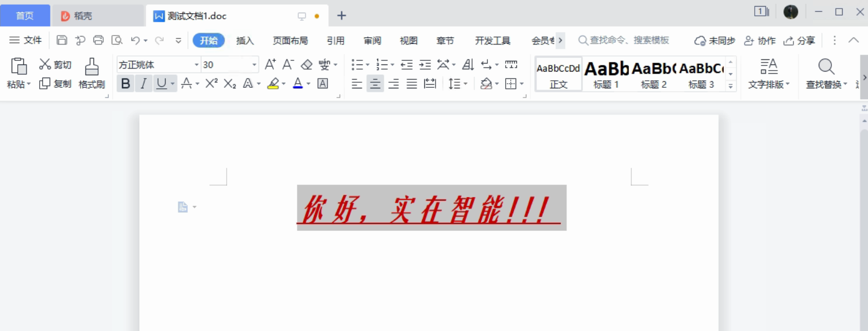Open print preview from quick toolbar

(x=117, y=41)
